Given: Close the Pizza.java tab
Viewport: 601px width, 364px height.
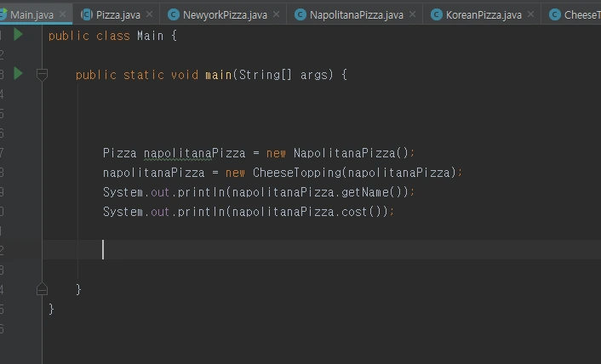Looking at the screenshot, I should pyautogui.click(x=150, y=14).
